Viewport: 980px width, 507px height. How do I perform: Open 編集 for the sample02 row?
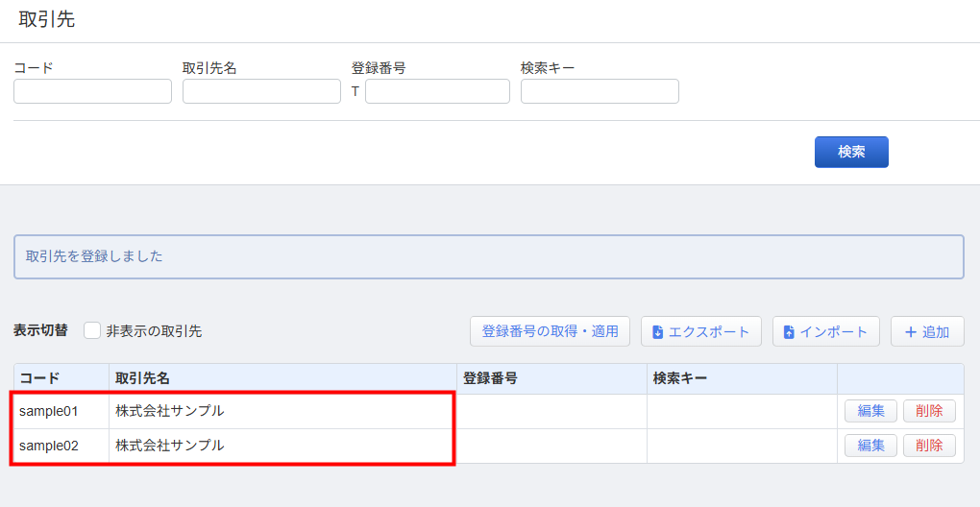[x=870, y=446]
